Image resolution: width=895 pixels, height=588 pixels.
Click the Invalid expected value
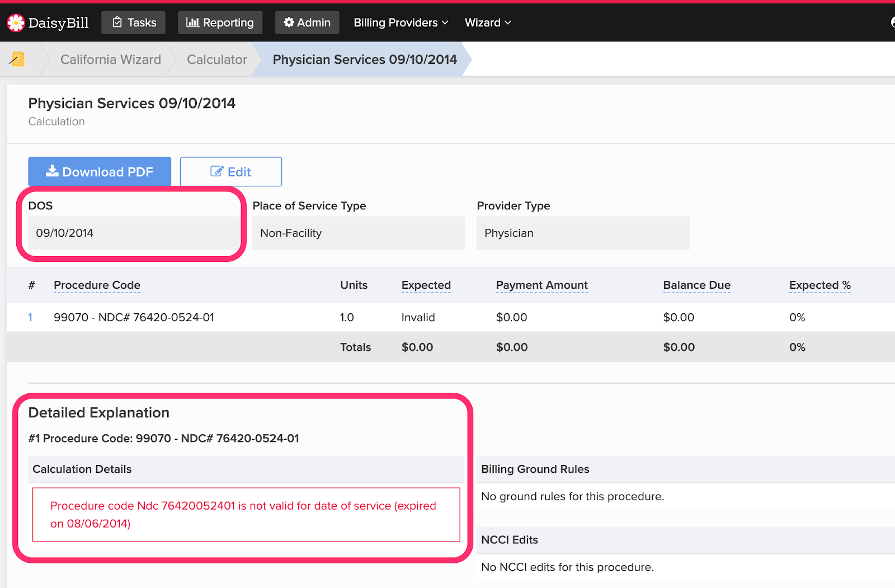(x=418, y=317)
